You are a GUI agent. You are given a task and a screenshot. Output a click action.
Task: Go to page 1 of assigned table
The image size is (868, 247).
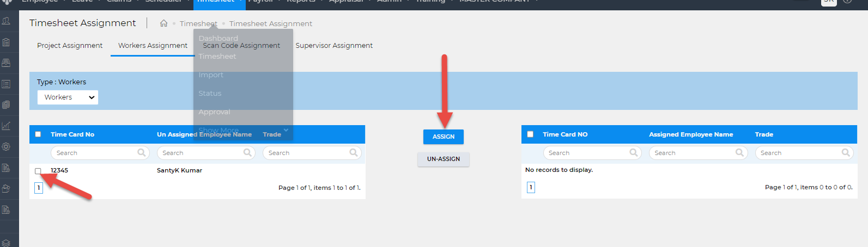click(x=531, y=187)
